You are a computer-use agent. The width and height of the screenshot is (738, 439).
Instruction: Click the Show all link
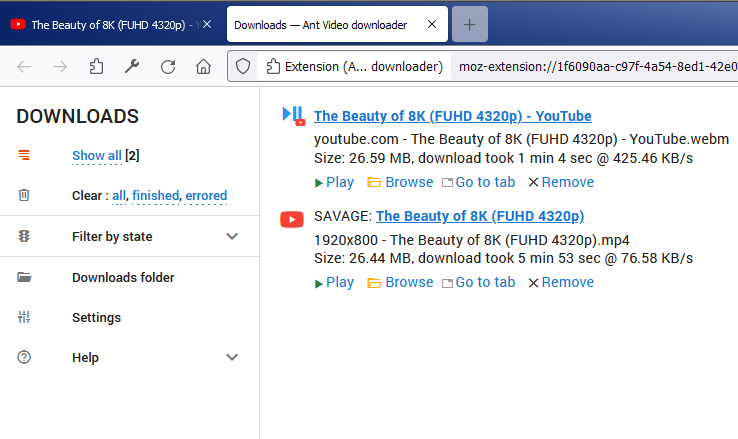(97, 155)
